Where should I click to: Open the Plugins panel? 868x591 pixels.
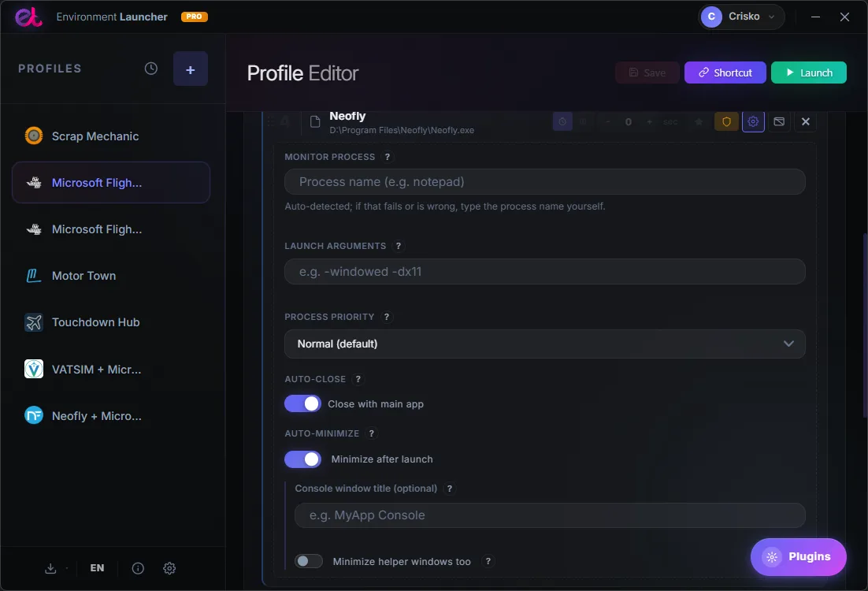point(798,556)
